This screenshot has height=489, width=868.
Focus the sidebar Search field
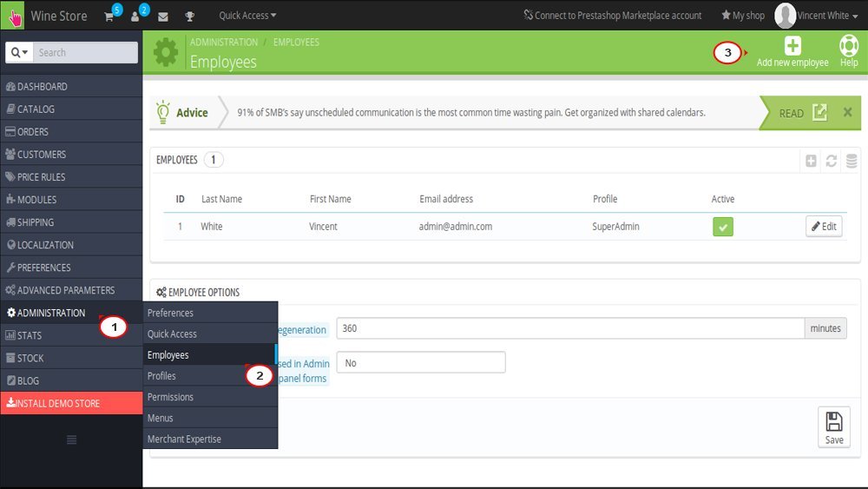(85, 52)
